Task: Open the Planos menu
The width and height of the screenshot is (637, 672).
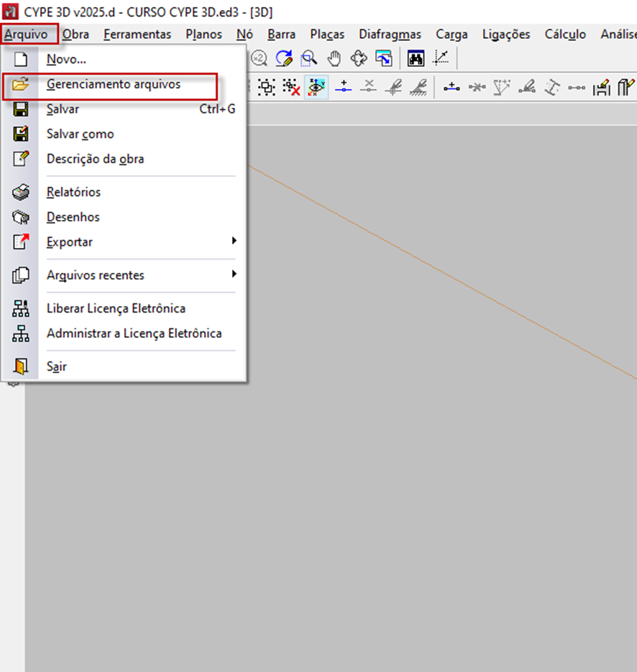Action: (x=203, y=34)
